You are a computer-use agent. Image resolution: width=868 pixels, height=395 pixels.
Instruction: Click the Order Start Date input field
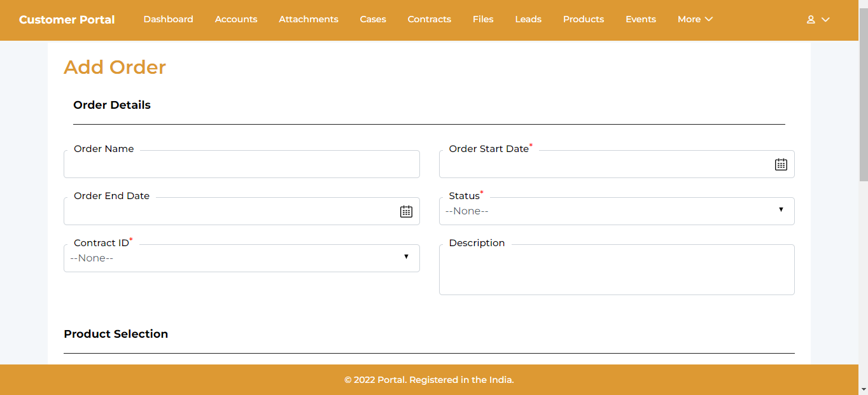pyautogui.click(x=605, y=165)
